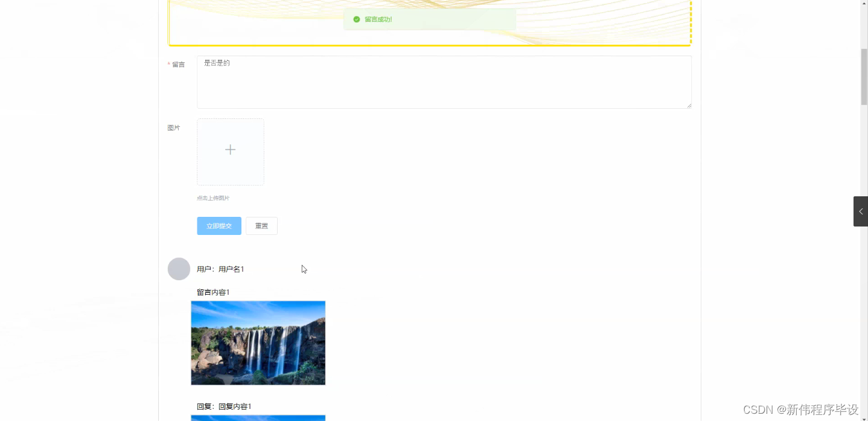Click the 点击上传图片 upload hint text
The image size is (868, 421).
tap(212, 198)
